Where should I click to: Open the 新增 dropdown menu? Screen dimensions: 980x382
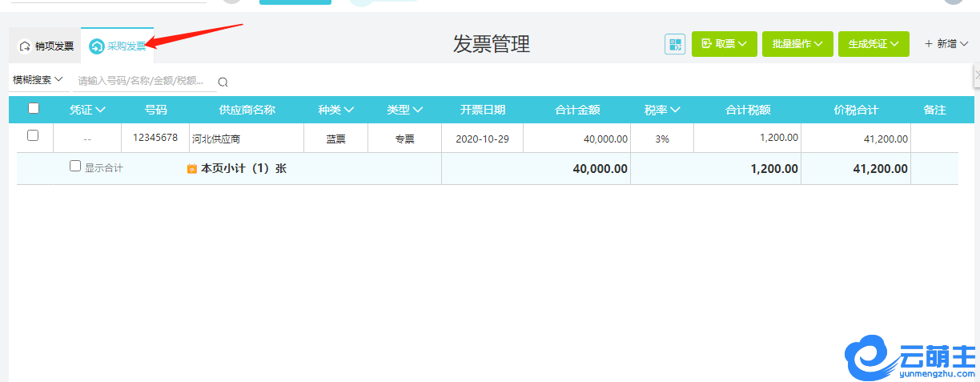tap(946, 44)
